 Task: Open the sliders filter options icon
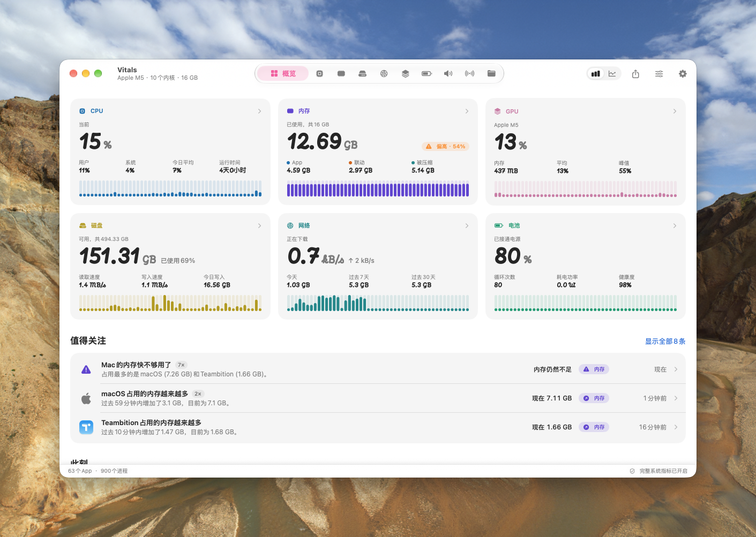click(659, 74)
